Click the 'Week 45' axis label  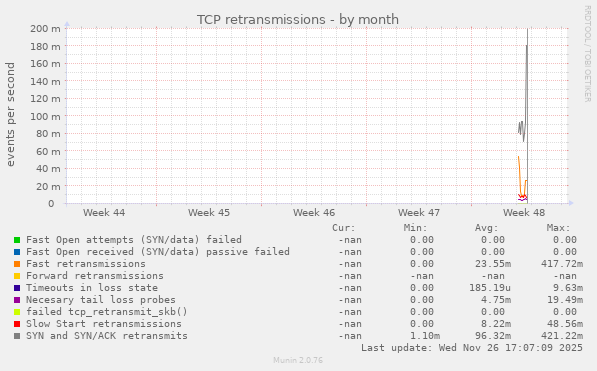pos(209,213)
